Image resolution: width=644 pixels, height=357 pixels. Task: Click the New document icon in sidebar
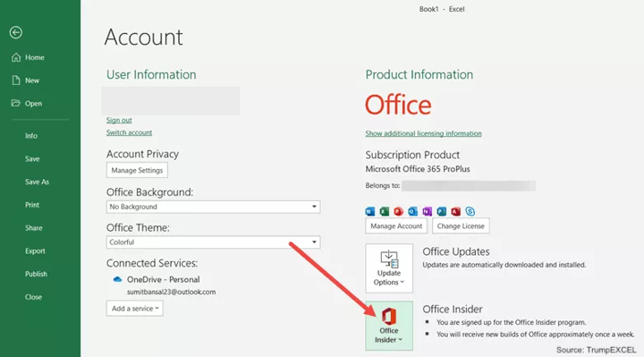[x=16, y=81]
